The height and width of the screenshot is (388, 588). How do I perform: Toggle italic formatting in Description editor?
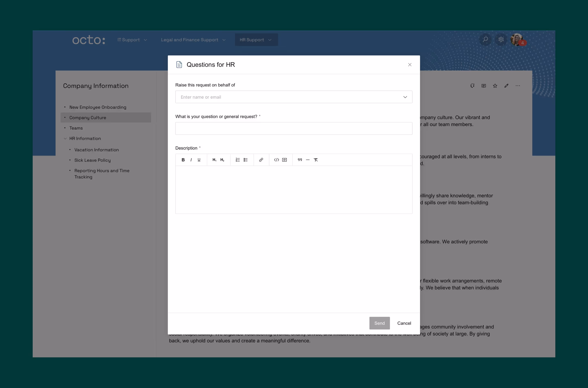point(191,160)
